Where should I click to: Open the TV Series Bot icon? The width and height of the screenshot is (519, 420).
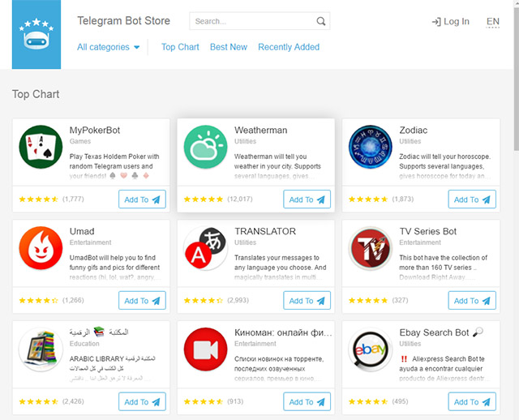(x=371, y=248)
